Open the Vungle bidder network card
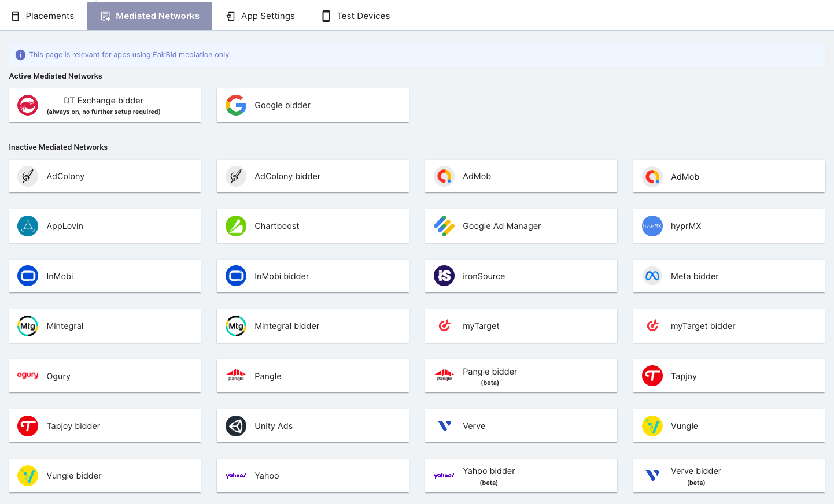Viewport: 834px width, 504px height. coord(105,476)
